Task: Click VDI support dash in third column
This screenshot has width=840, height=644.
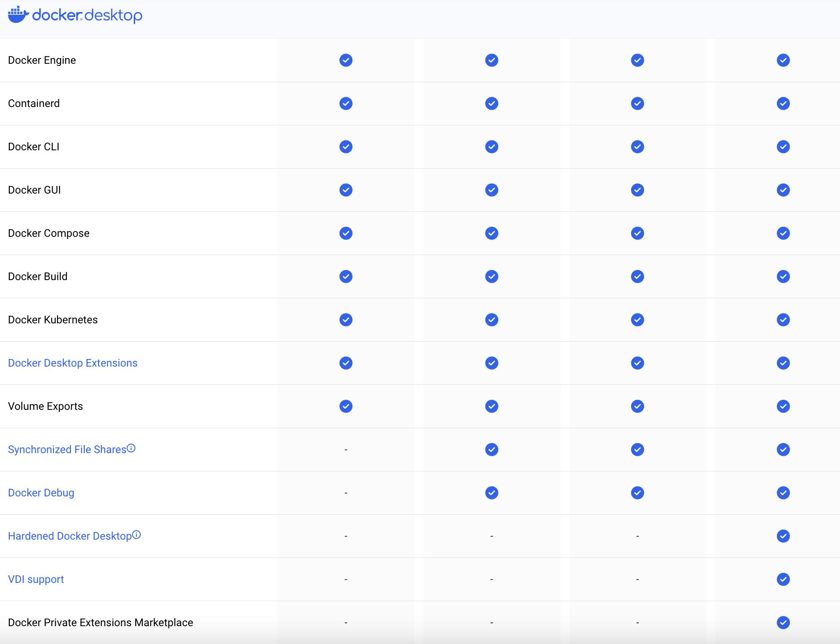Action: 638,579
